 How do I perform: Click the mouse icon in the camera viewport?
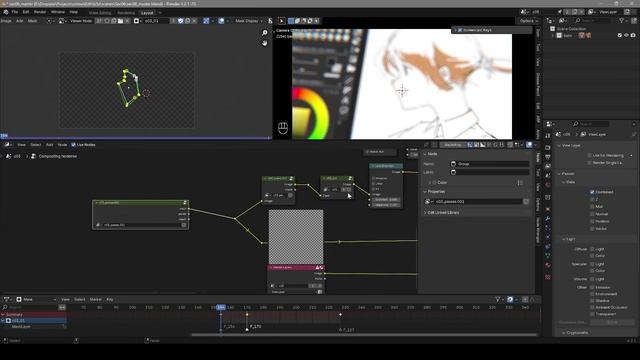283,128
